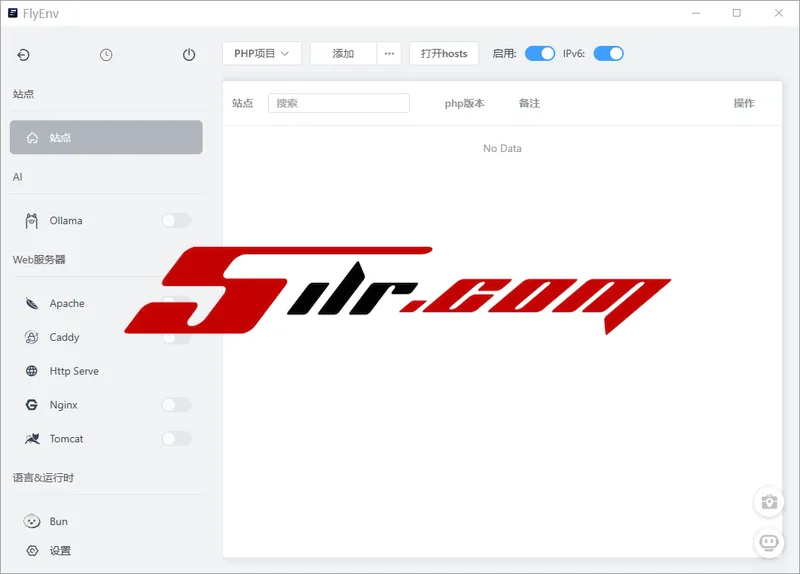Open the three-dots more options button

point(389,54)
